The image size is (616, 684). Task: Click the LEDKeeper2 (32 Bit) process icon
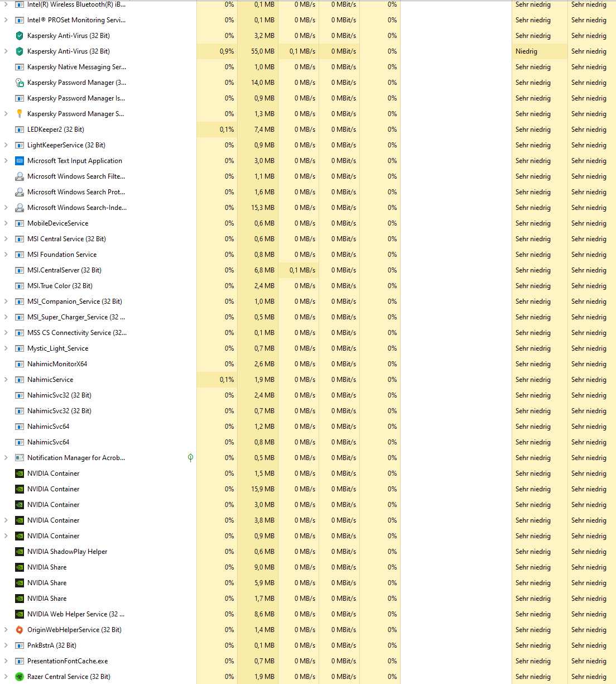[x=20, y=130]
